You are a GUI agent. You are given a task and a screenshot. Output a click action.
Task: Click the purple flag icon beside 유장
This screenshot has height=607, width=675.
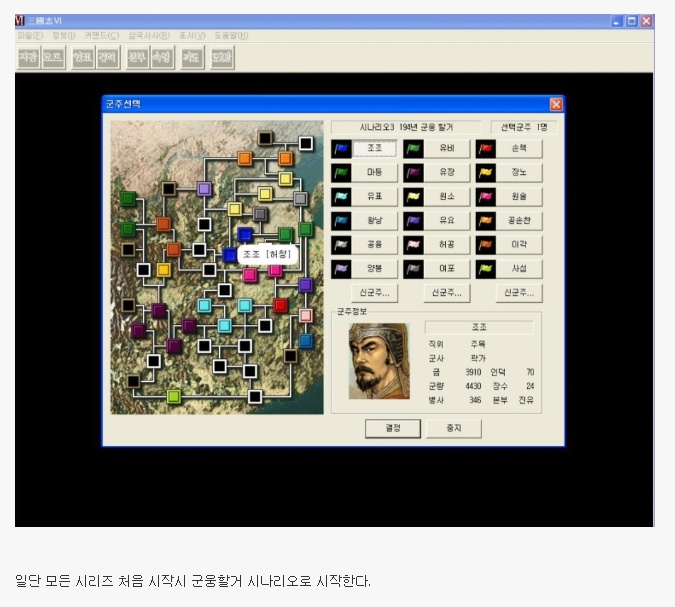(414, 173)
